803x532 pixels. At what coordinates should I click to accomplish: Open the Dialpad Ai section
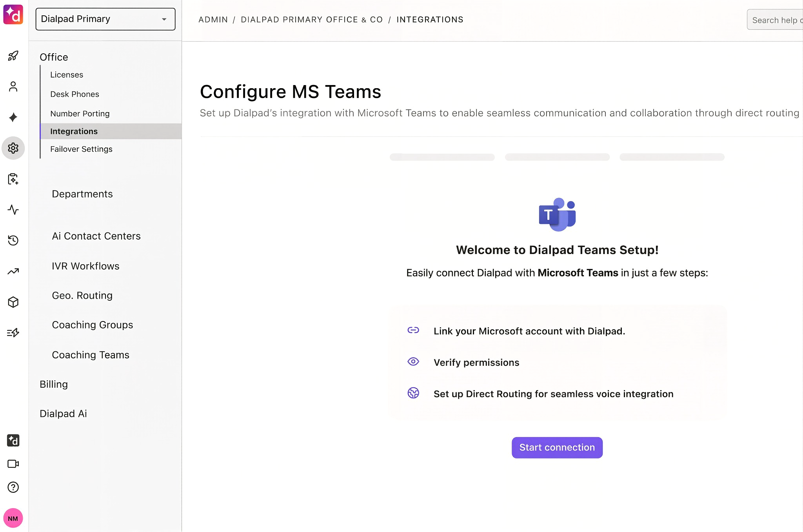[x=63, y=414]
